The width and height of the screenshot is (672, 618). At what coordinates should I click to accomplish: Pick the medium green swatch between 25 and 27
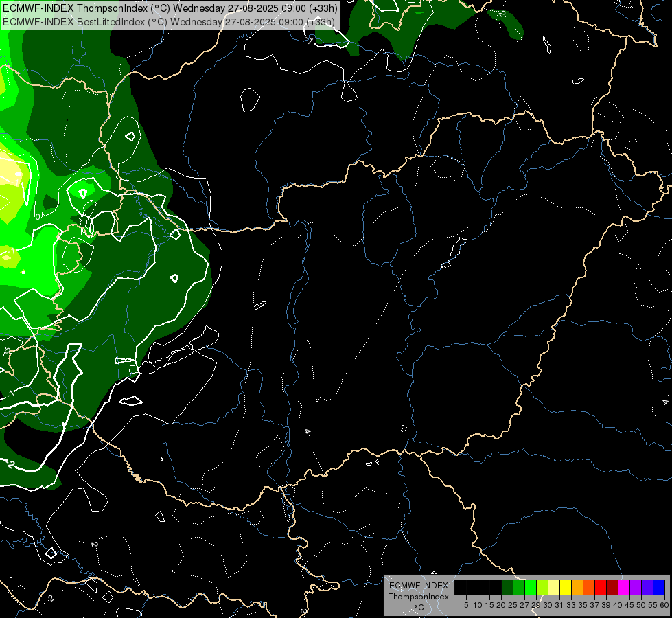point(519,587)
